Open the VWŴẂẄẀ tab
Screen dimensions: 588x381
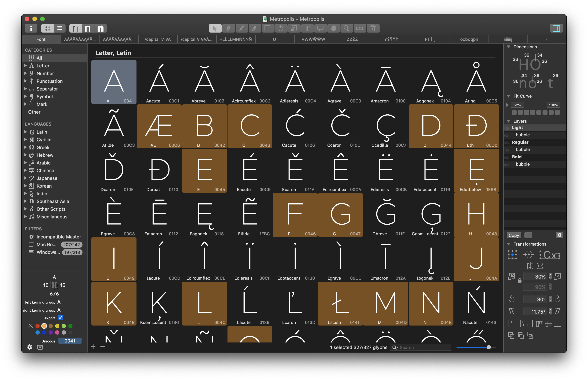click(x=313, y=39)
